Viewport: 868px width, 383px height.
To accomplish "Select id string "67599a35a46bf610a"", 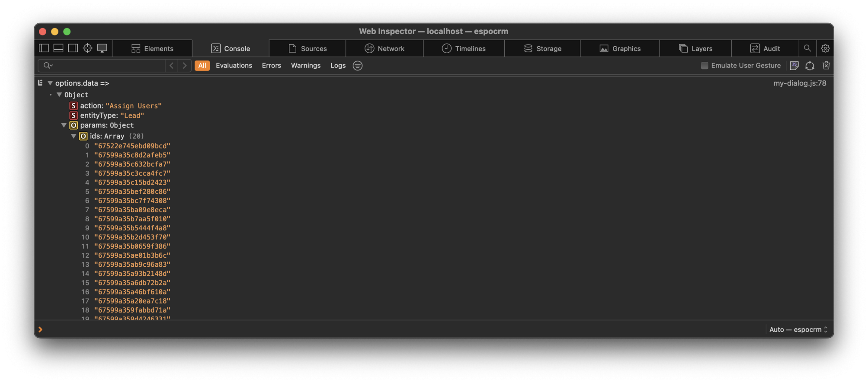I will (132, 292).
